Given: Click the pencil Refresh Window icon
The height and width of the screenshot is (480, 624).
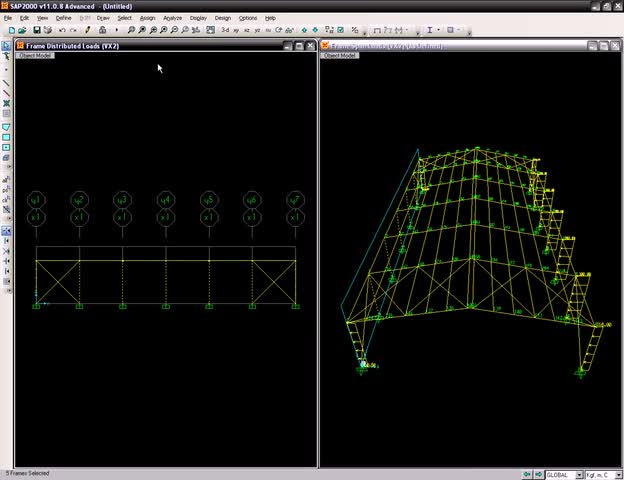Looking at the screenshot, I should click(88, 30).
